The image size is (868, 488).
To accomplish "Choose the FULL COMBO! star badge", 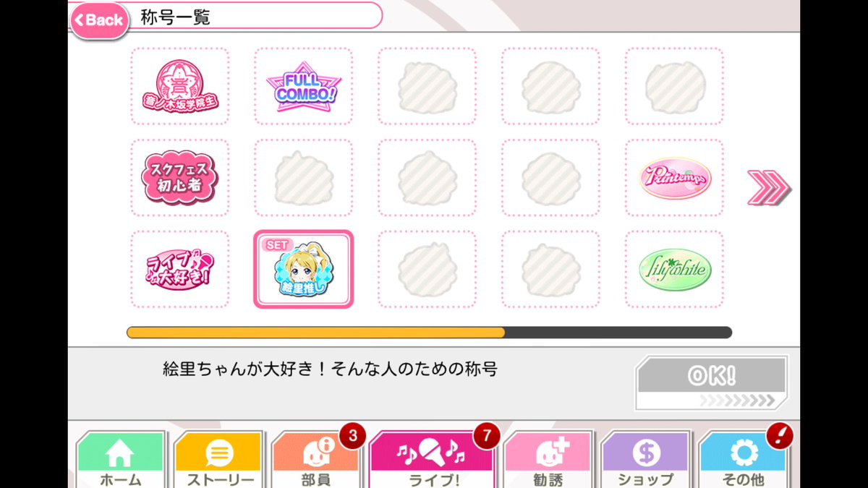I will click(303, 87).
